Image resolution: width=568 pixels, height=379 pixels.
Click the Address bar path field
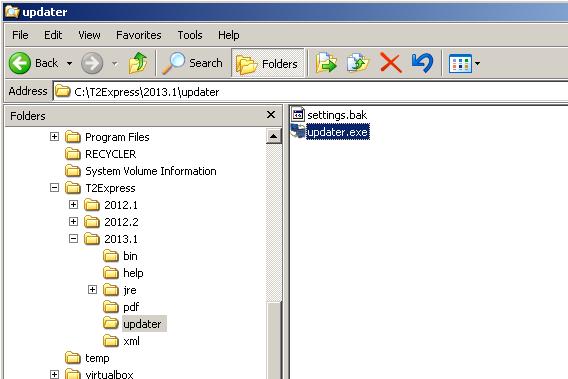310,92
